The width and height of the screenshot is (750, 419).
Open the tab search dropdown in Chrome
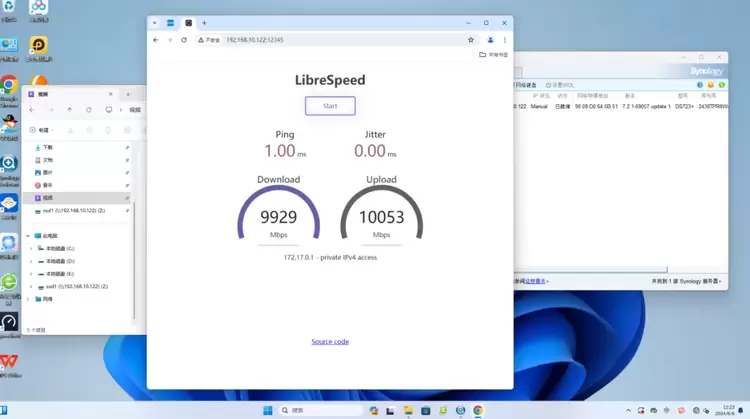[x=154, y=22]
